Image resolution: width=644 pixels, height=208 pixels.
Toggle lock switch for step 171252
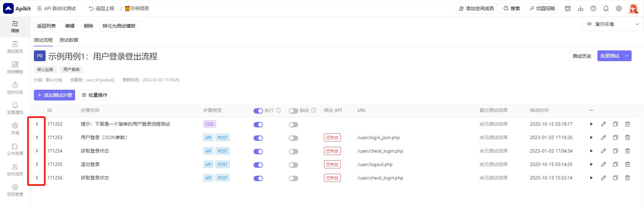click(293, 124)
